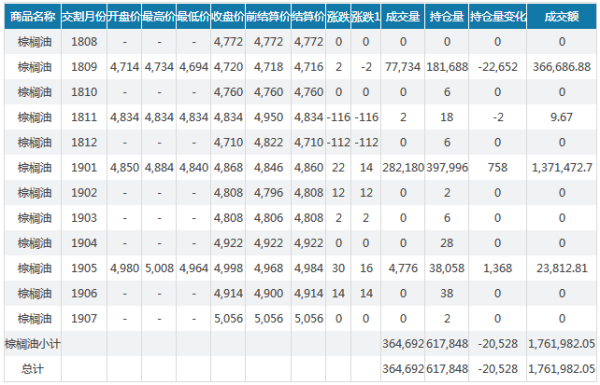Click the 收盘价 column header
The image size is (600, 385).
228,16
